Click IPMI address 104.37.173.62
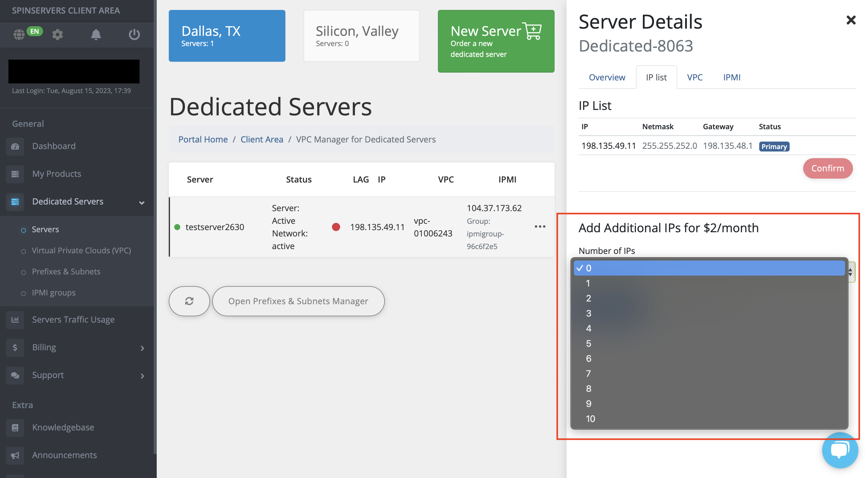Viewport: 868px width, 478px height. coord(494,208)
